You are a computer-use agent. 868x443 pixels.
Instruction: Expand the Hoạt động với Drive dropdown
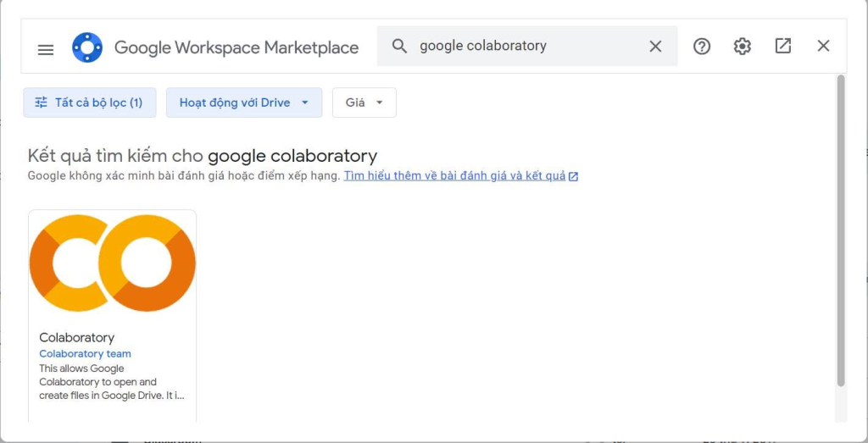(x=244, y=102)
